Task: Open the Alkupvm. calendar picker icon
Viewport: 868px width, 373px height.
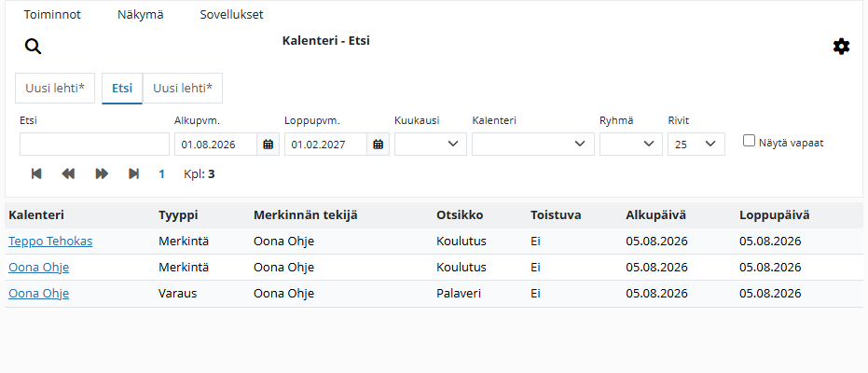Action: click(x=268, y=145)
